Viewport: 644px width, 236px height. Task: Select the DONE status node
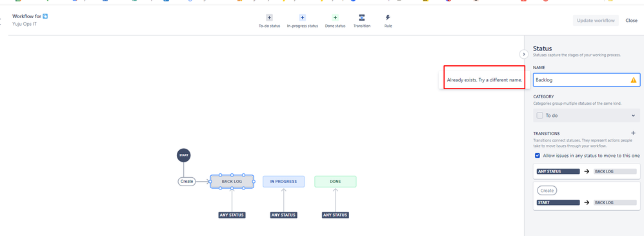[x=335, y=182]
